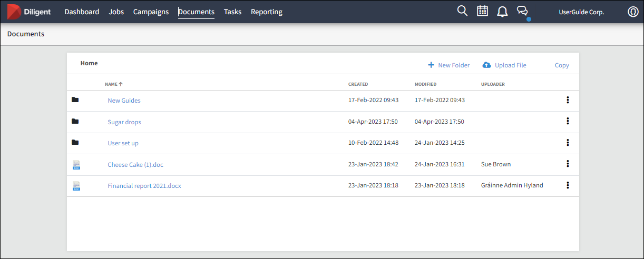
Task: Click the user profile icon
Action: [x=633, y=12]
